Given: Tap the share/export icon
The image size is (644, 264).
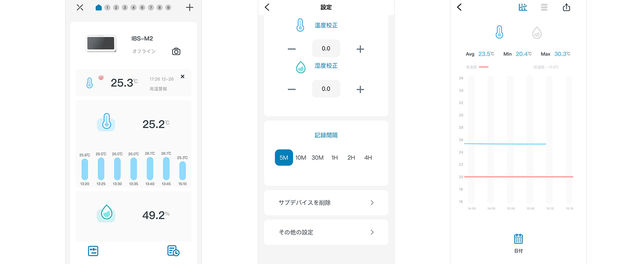Looking at the screenshot, I should [x=566, y=7].
